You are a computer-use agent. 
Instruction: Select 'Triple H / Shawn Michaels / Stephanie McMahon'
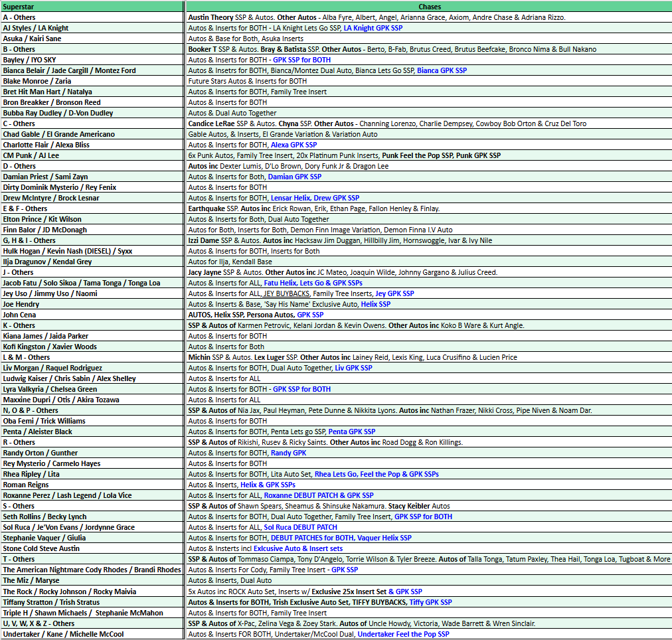pos(92,613)
